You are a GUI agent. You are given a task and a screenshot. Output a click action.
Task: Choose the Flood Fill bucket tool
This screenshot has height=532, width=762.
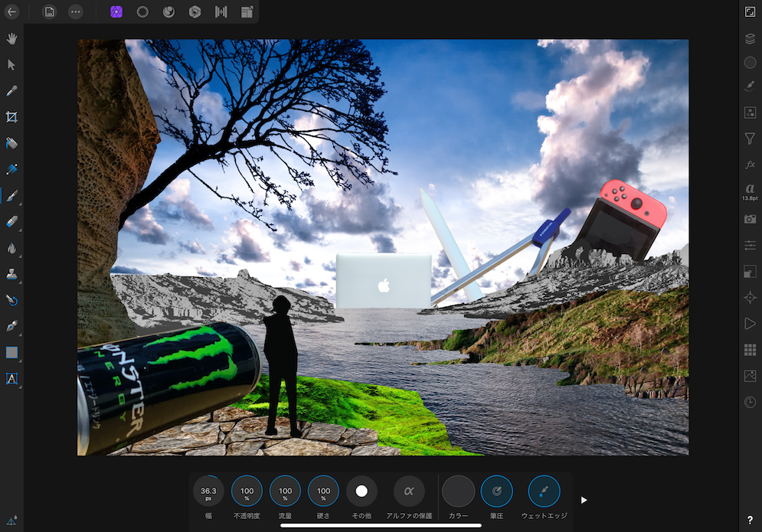click(11, 143)
